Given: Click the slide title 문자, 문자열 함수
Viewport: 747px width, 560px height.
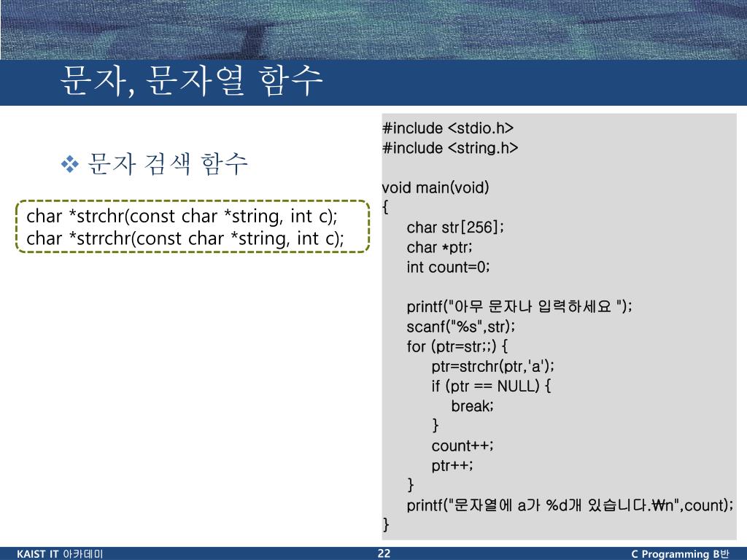Looking at the screenshot, I should [192, 81].
